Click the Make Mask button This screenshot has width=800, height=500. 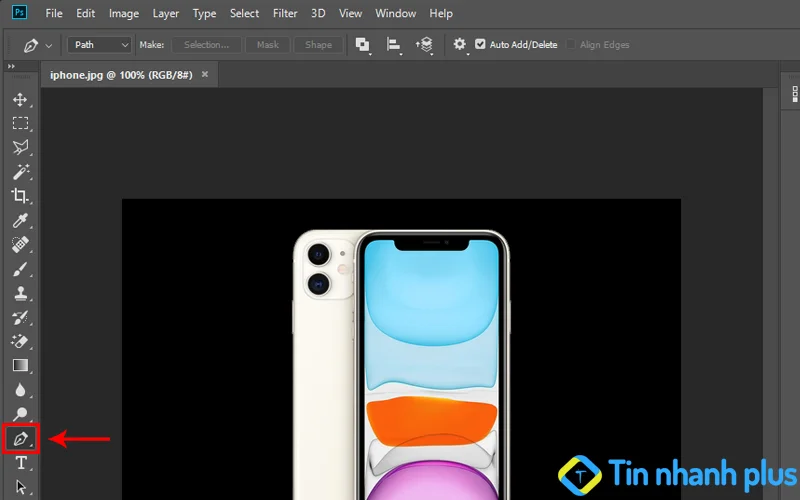pyautogui.click(x=268, y=45)
